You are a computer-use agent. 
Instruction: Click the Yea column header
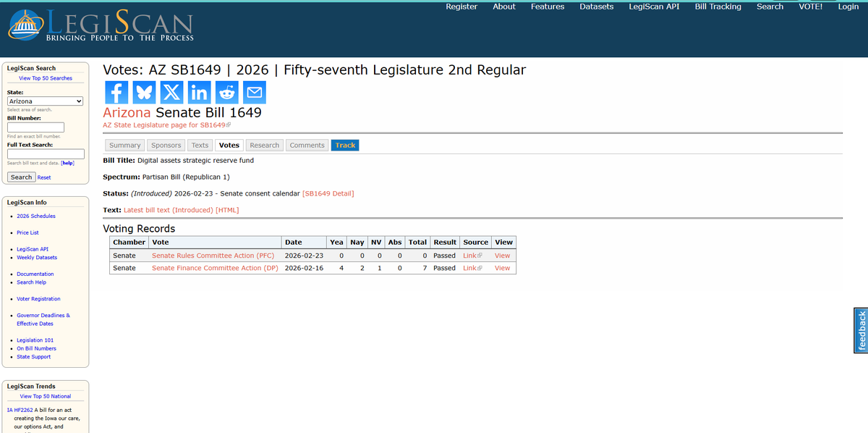click(x=336, y=243)
